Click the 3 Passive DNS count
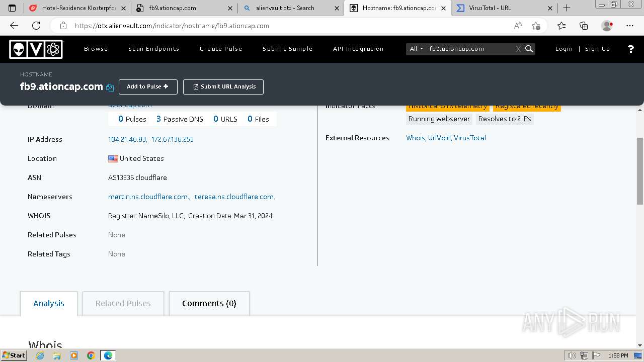The height and width of the screenshot is (362, 644). [x=180, y=119]
